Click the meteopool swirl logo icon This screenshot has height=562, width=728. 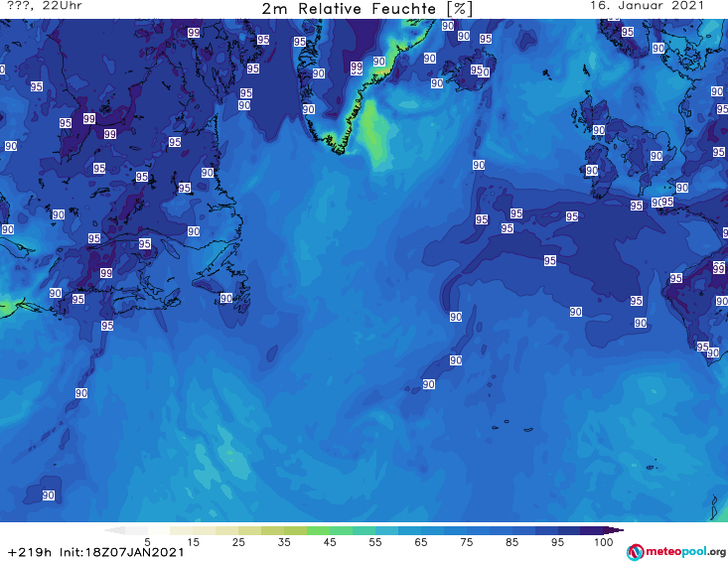(635, 552)
